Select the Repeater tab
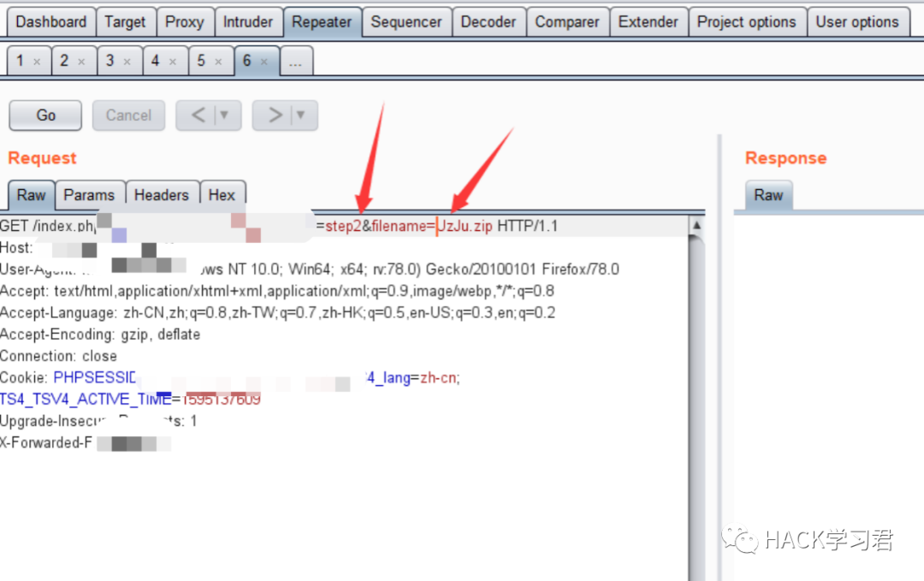This screenshot has width=924, height=581. click(x=322, y=22)
